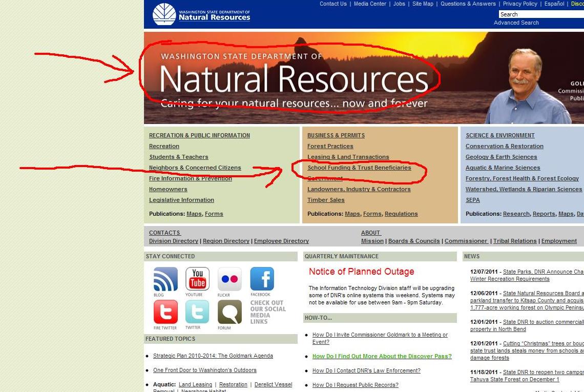
Task: Open the Recreation link
Action: coord(164,147)
